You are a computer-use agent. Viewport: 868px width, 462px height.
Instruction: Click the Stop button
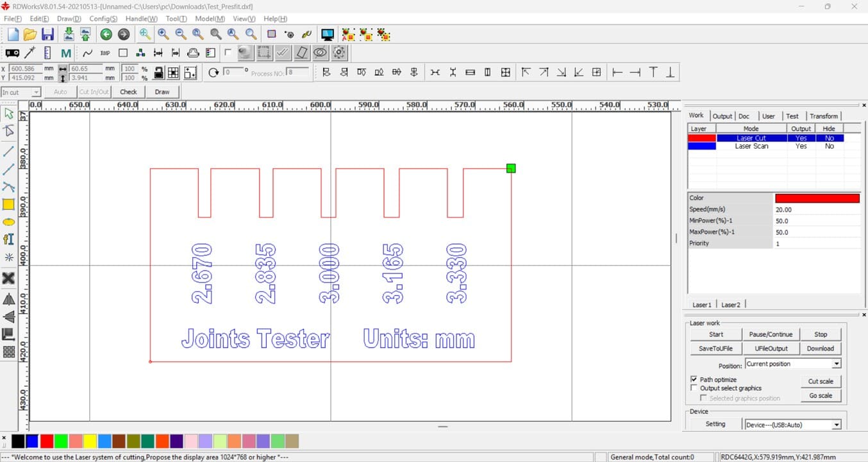coord(821,334)
